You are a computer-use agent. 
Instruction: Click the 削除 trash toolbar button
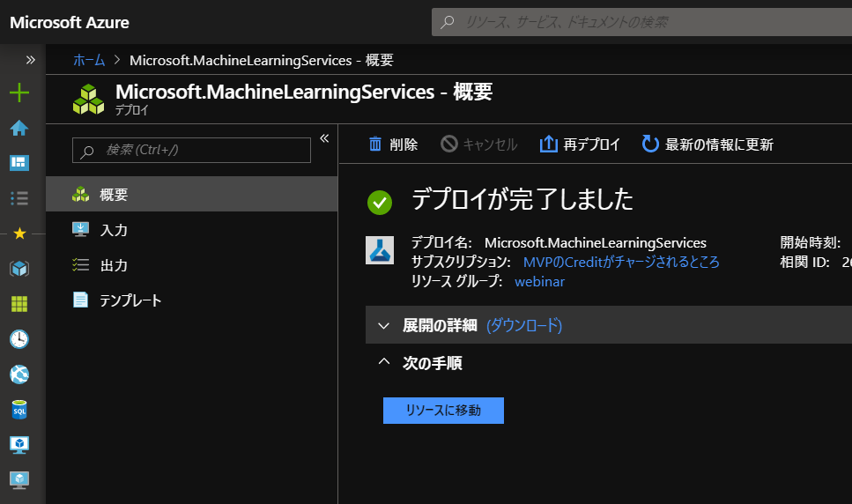click(x=393, y=145)
